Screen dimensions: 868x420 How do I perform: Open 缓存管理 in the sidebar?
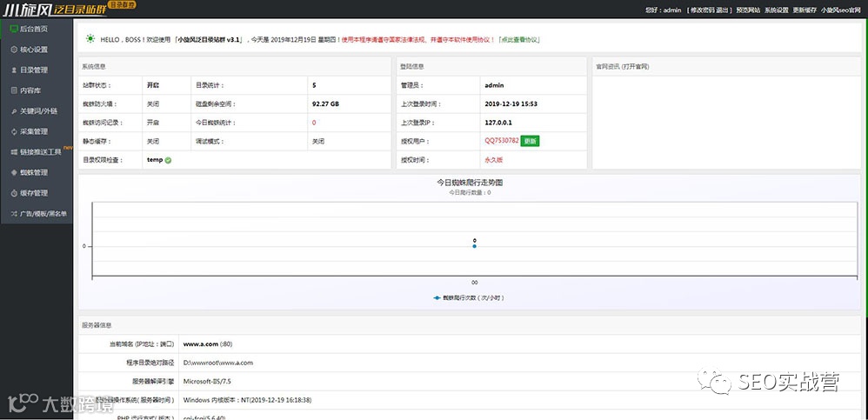[36, 192]
